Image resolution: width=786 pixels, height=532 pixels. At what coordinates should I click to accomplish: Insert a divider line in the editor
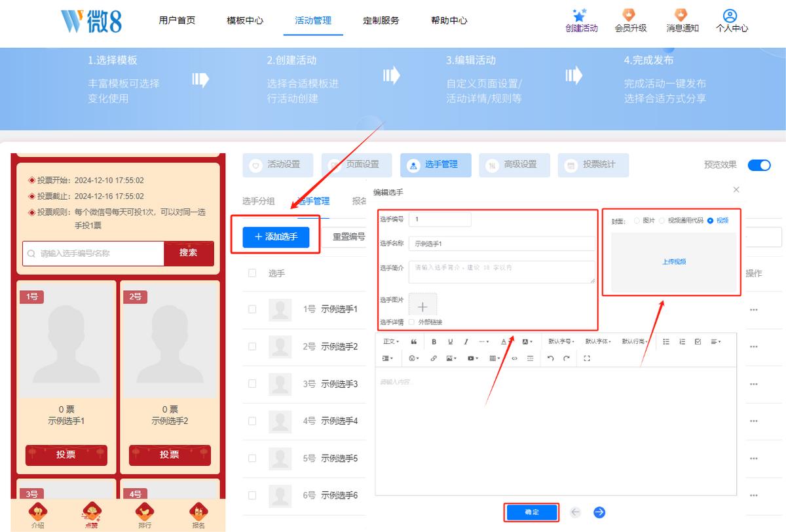530,358
